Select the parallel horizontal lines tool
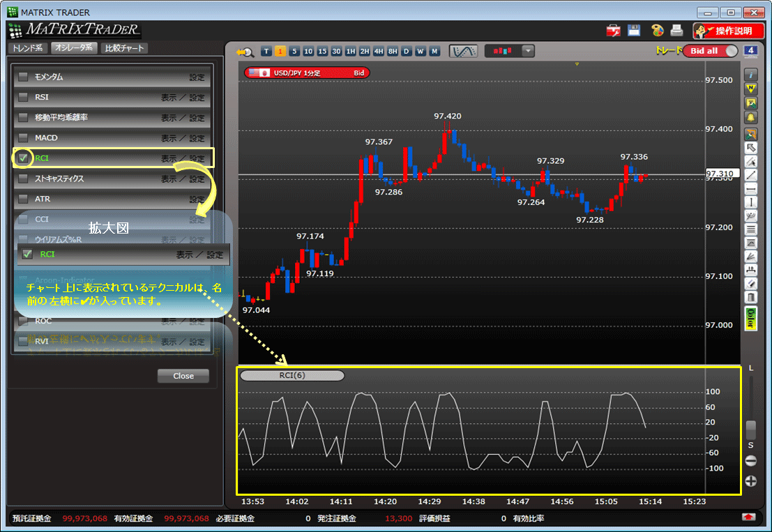Image resolution: width=772 pixels, height=532 pixels. (750, 229)
